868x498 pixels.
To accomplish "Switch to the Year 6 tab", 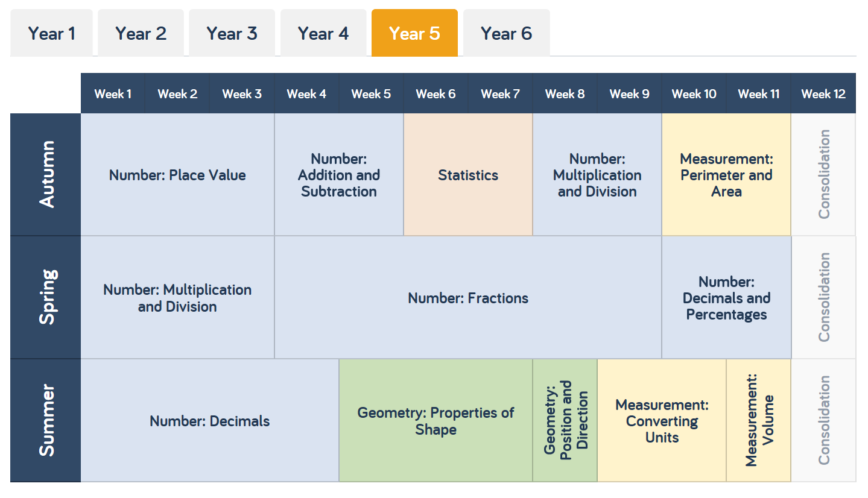I will click(505, 33).
